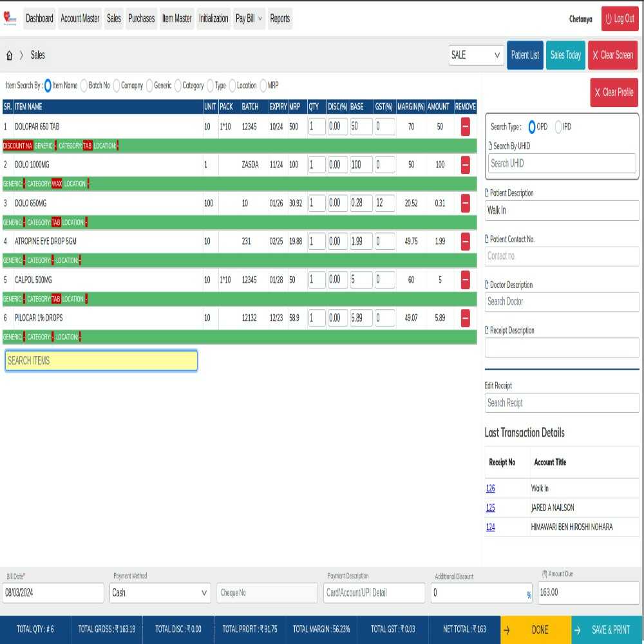Open the Payment Method dropdown showing Cash
This screenshot has width=644, height=644.
click(160, 592)
